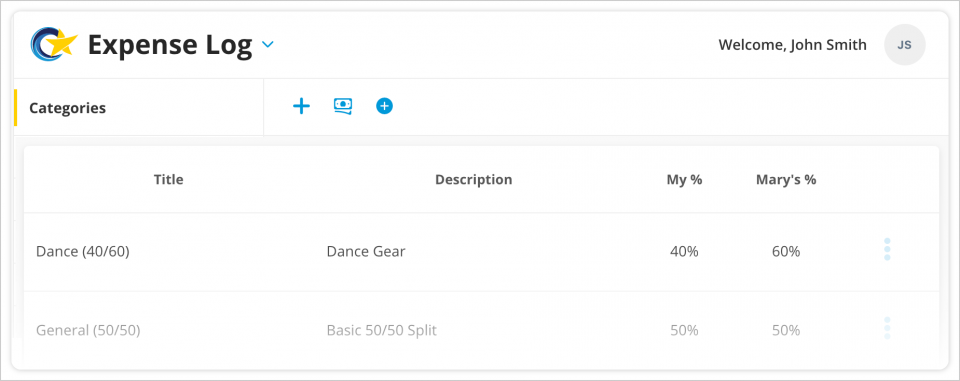Click the 60% Mary's value in Dance row
Screen dimensions: 960x381
click(786, 252)
